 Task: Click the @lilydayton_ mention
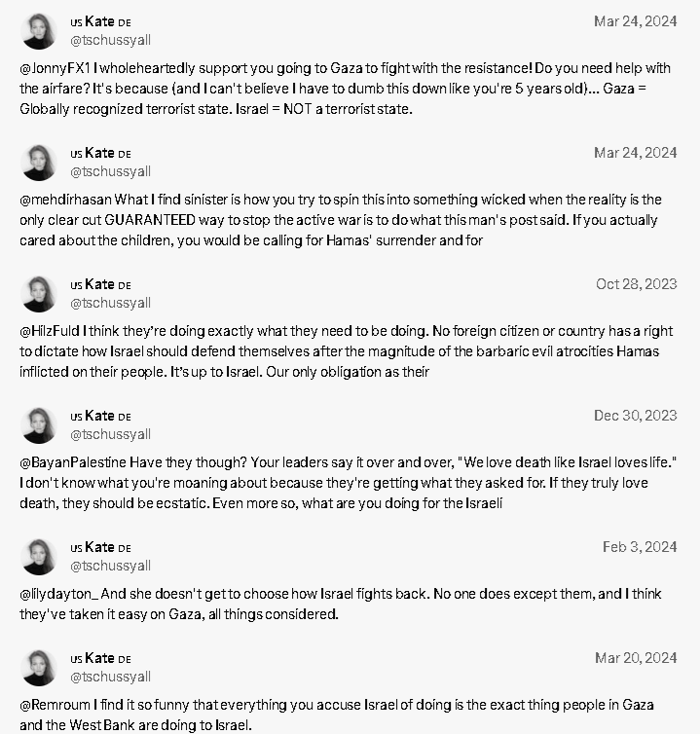[59, 595]
